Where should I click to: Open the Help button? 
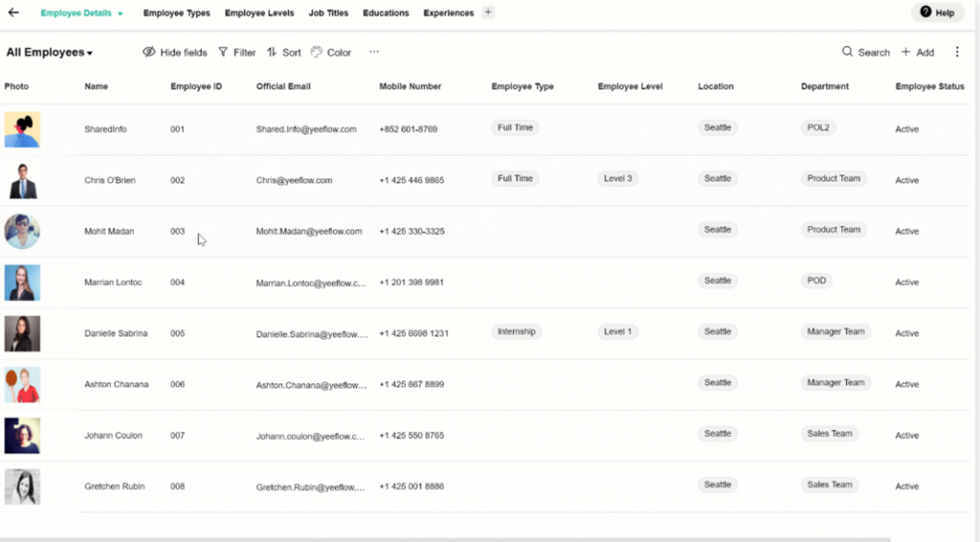(937, 12)
